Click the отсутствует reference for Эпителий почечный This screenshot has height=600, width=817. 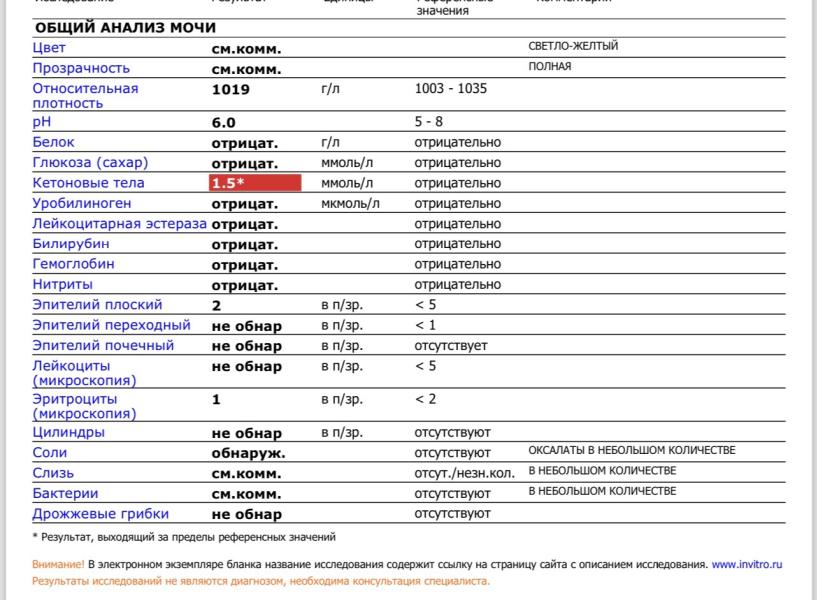[x=451, y=346]
